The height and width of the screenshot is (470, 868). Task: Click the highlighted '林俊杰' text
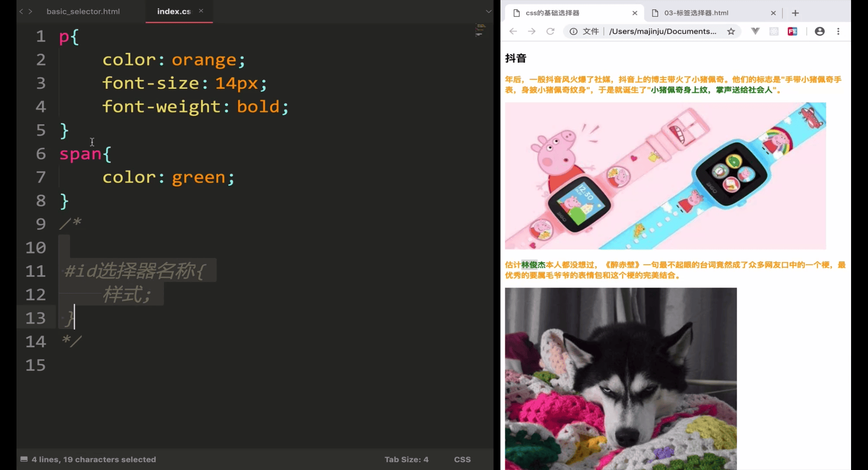533,265
